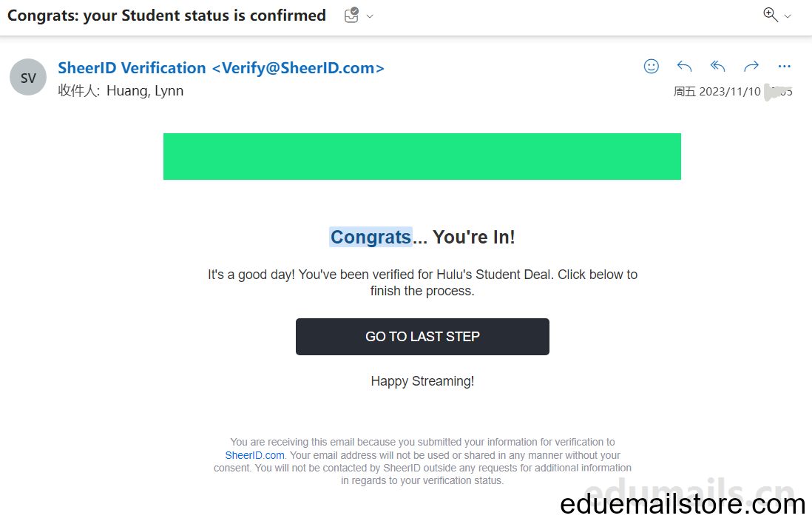Click the highlighted Congrats word

point(371,237)
